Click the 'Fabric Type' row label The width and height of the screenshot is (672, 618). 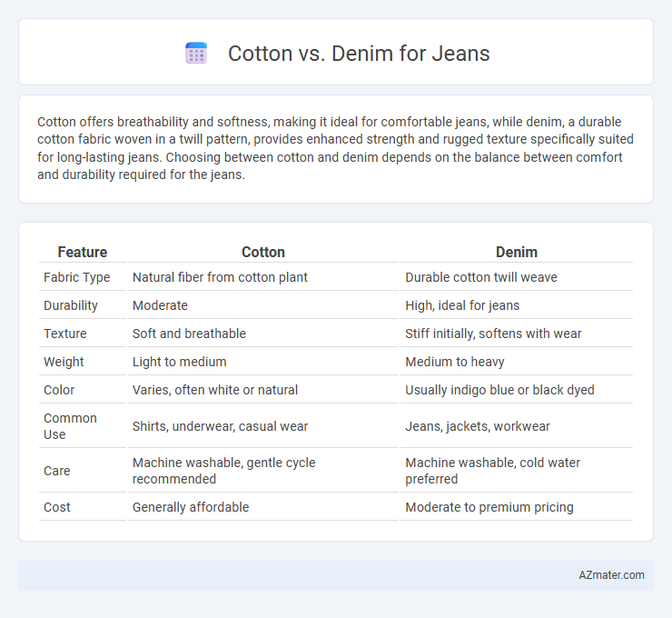tap(76, 277)
